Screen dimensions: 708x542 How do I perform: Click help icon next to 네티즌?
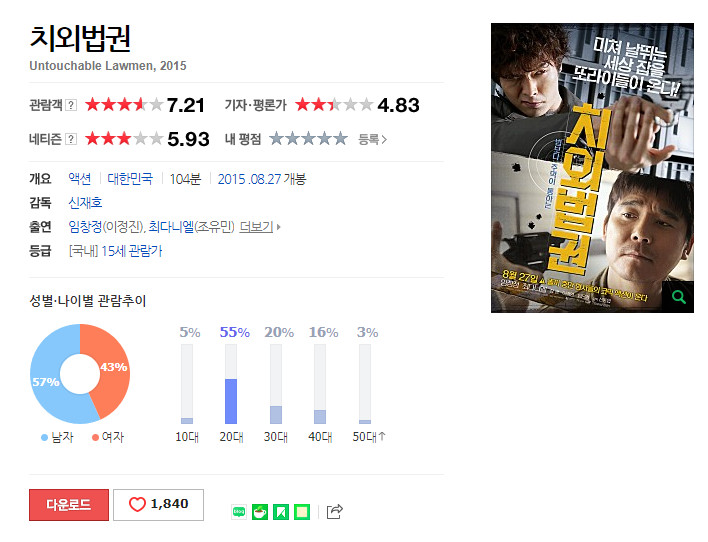coord(71,139)
